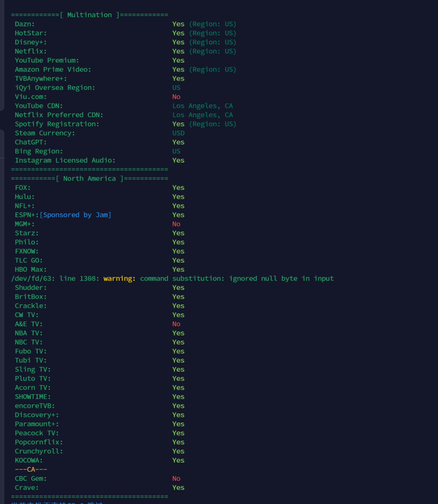Click "Los Angeles, CA" on the YouTube CDN row
The width and height of the screenshot is (438, 504).
point(203,106)
